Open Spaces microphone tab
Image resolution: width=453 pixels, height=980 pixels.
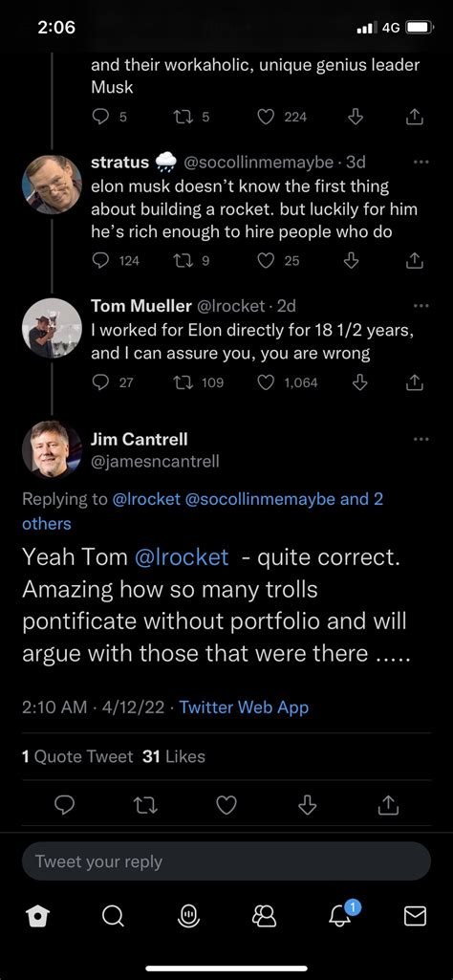188,916
